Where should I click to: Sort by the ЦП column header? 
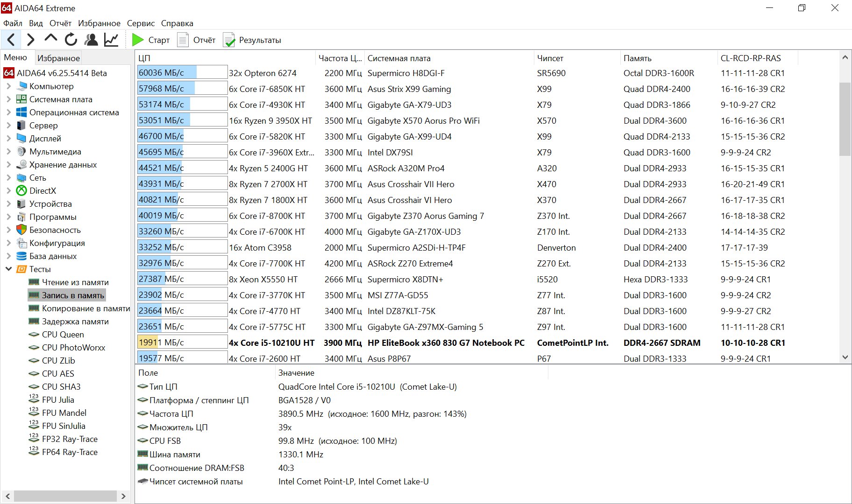click(x=226, y=58)
